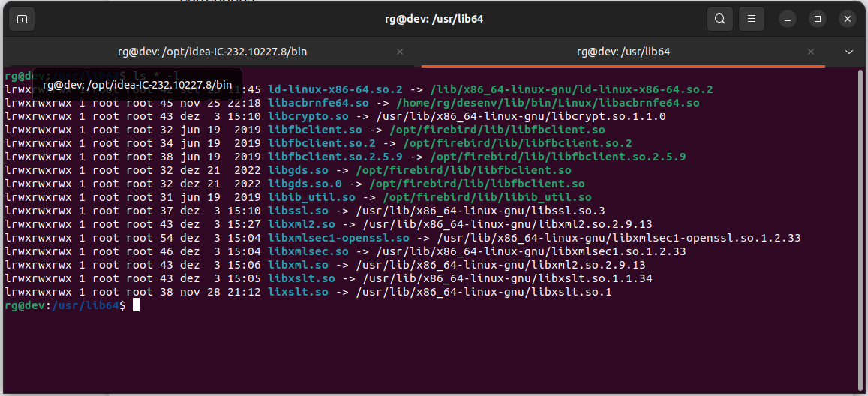This screenshot has width=868, height=396.
Task: Click the search icon in the title bar
Action: 719,19
